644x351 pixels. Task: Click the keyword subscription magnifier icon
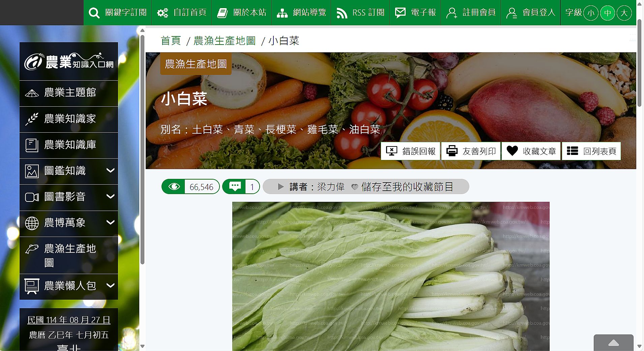[94, 13]
